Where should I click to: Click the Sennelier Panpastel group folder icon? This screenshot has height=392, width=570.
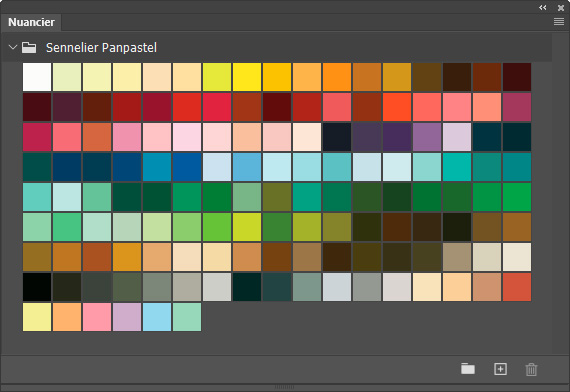coord(29,48)
